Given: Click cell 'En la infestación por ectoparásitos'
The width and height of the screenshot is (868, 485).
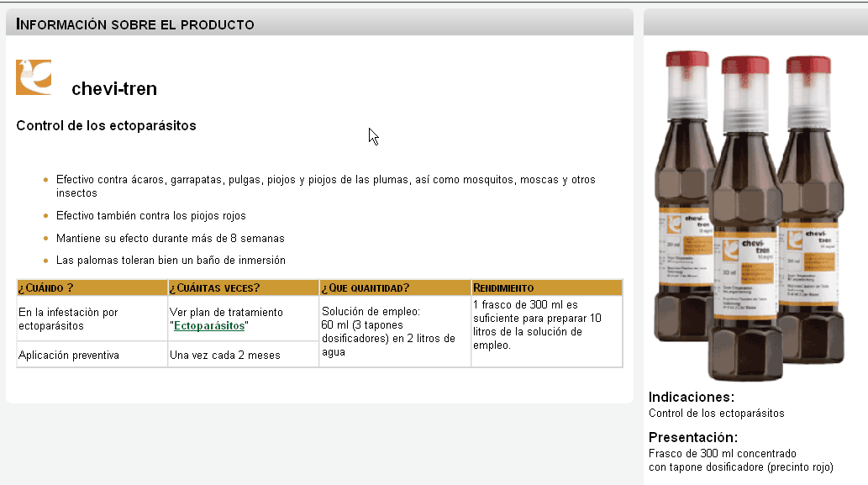Looking at the screenshot, I should point(92,319).
